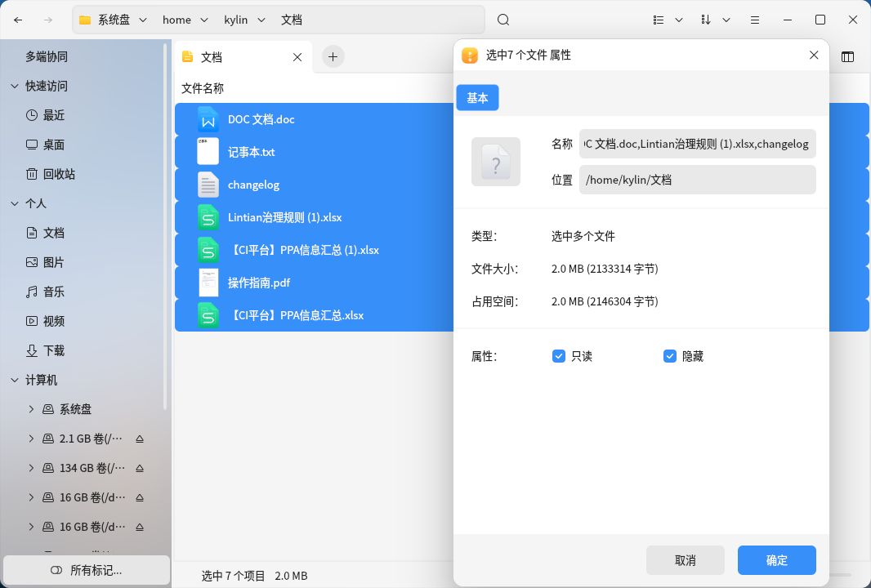The image size is (871, 588).
Task: Select the 操作指南.pdf file name
Action: [x=259, y=283]
